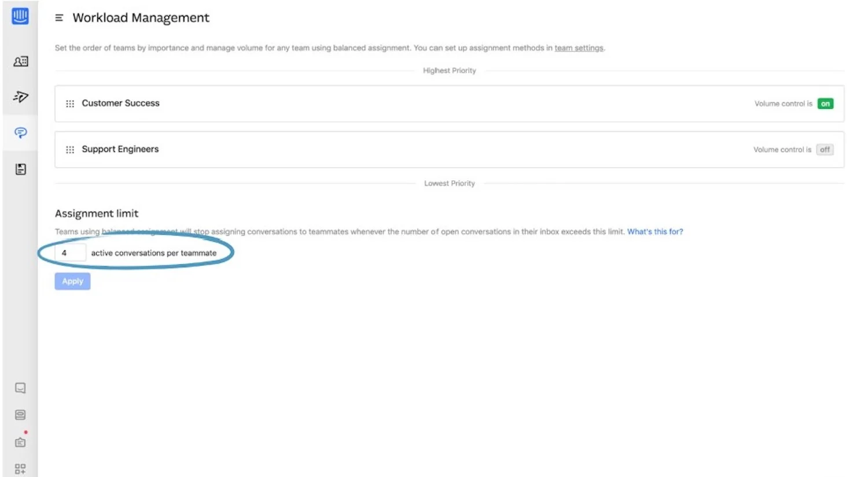Image resolution: width=868 pixels, height=477 pixels.
Task: Open the team settings link
Action: (579, 48)
